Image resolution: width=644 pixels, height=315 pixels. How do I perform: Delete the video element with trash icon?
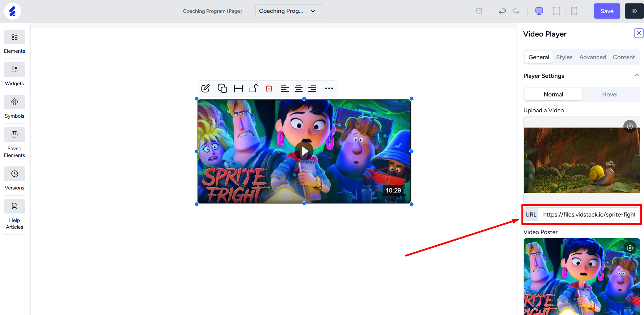point(269,89)
